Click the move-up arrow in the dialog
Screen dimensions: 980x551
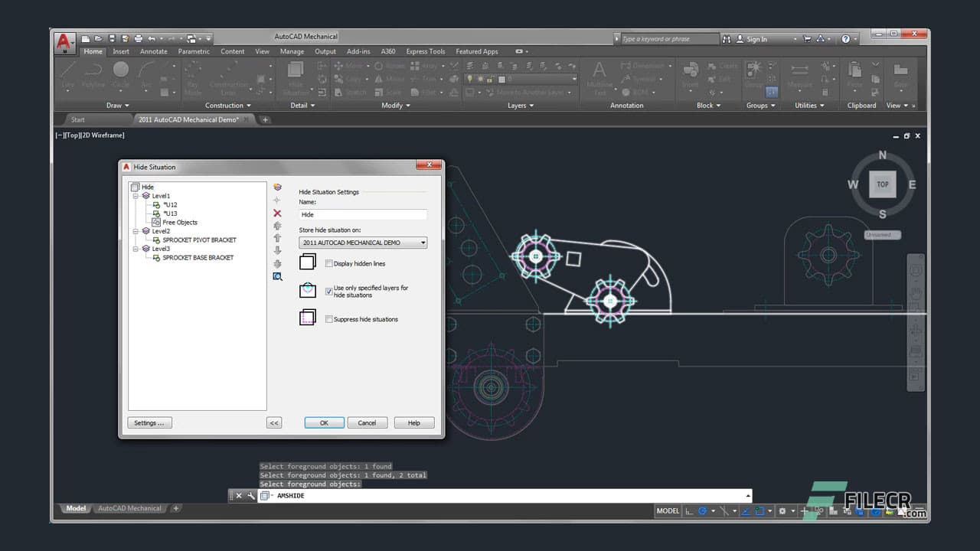[277, 238]
